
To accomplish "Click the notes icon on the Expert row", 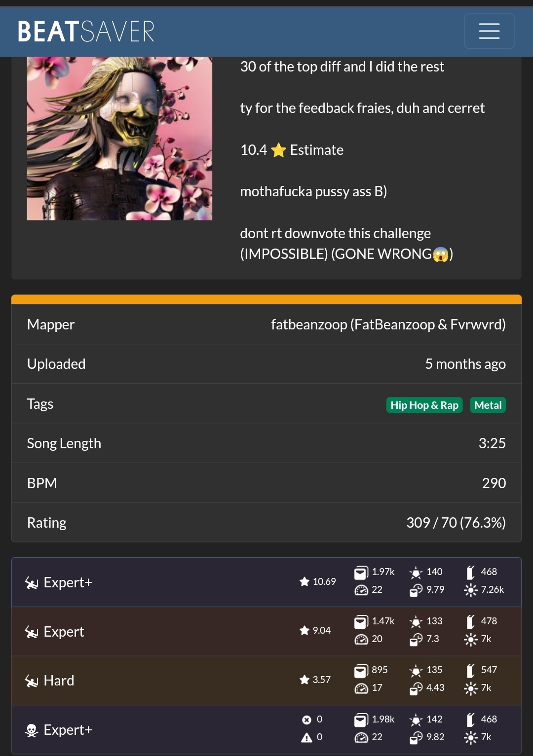I will (360, 621).
